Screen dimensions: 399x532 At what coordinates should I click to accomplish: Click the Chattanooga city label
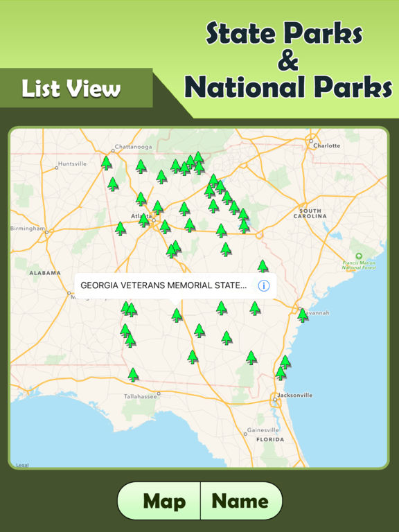133,147
